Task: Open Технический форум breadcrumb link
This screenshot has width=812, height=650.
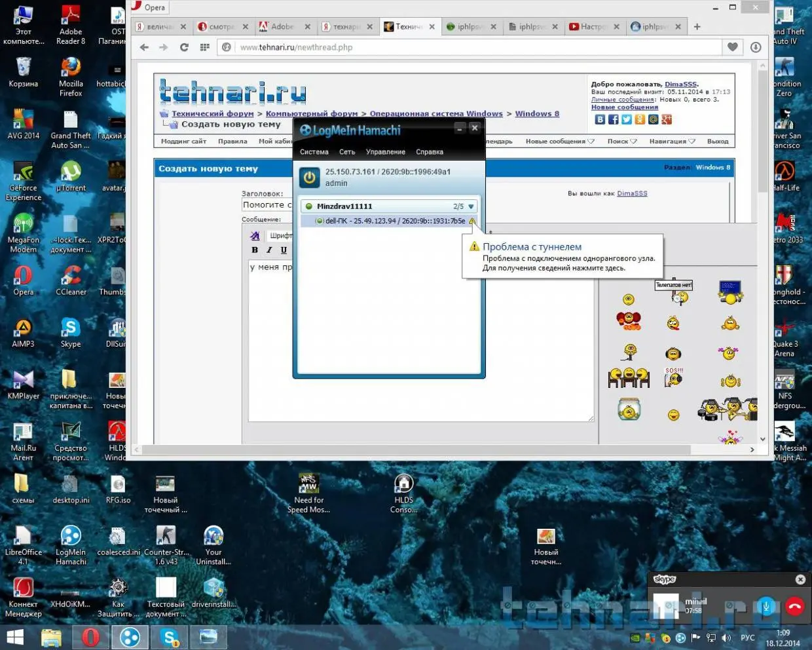Action: click(213, 113)
